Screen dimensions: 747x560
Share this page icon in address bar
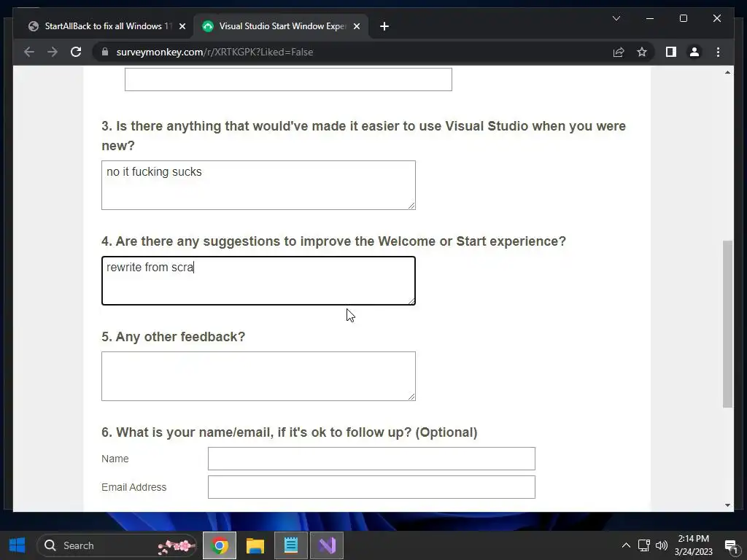pyautogui.click(x=619, y=52)
